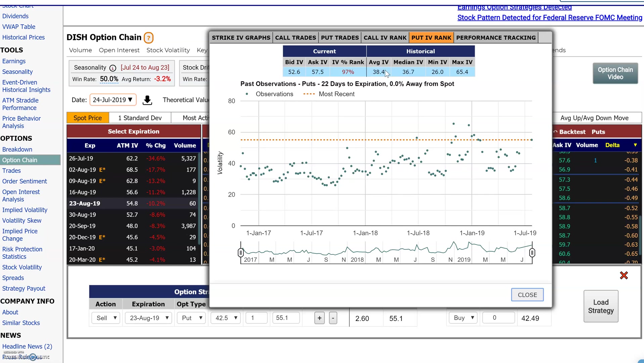Open the 42.5 strike dropdown
This screenshot has width=644, height=363.
tap(226, 318)
